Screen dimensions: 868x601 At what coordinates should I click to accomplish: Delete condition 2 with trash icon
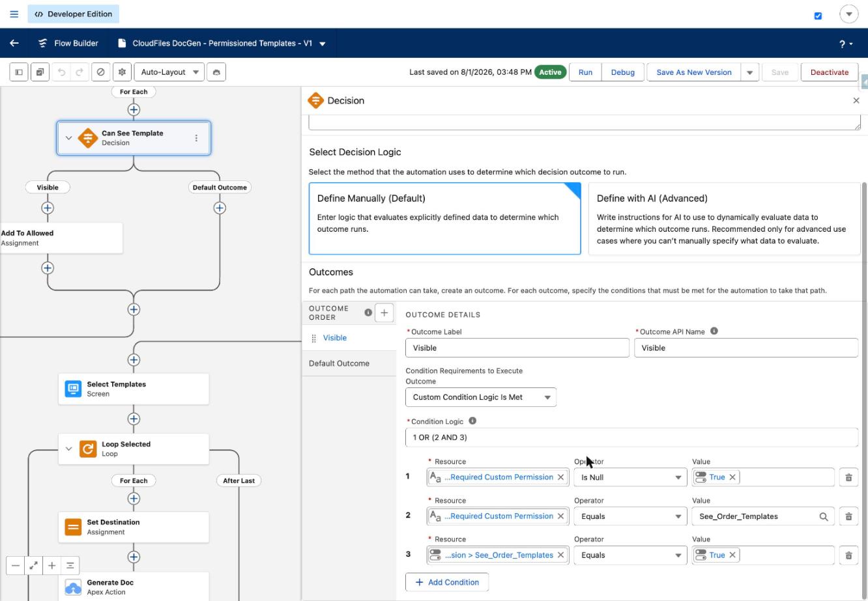click(848, 516)
